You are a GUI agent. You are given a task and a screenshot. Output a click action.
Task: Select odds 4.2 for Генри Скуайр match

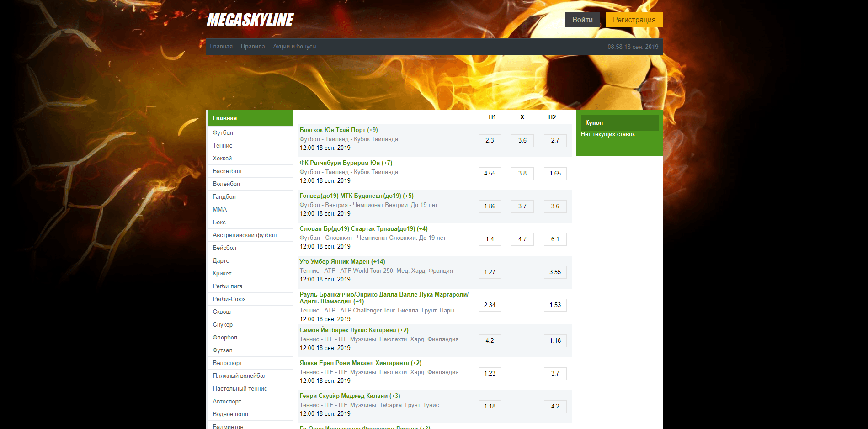pyautogui.click(x=555, y=407)
